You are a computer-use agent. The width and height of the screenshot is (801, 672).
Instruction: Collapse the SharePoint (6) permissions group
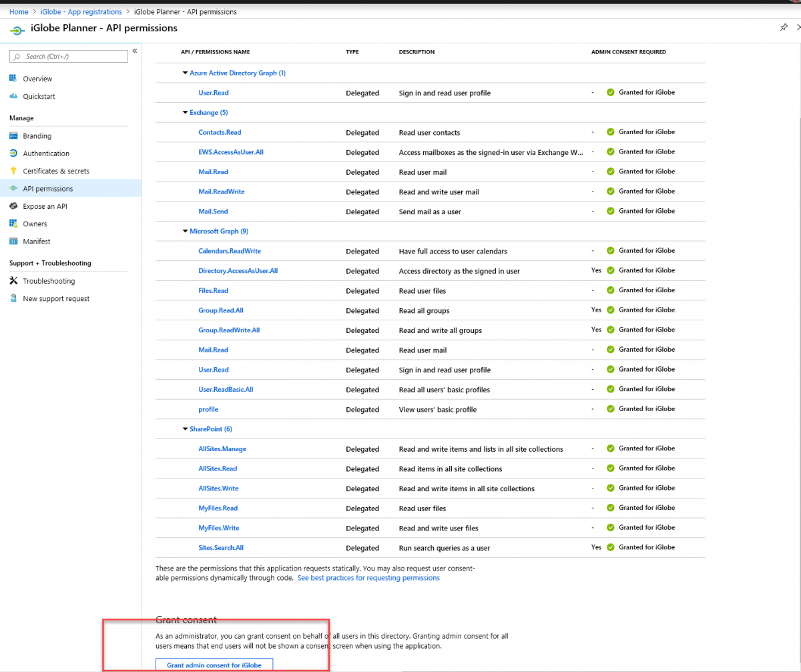coord(185,429)
